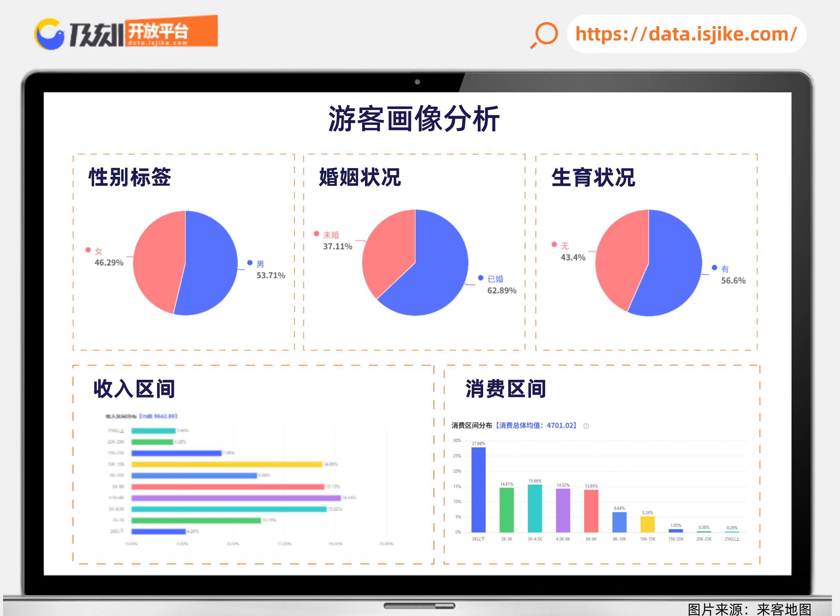The width and height of the screenshot is (840, 616).
Task: Open the data.isjike.com URL link
Action: 686,34
